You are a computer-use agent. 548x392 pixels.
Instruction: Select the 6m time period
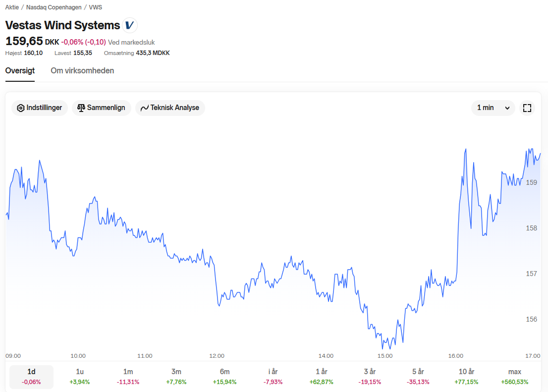click(225, 377)
